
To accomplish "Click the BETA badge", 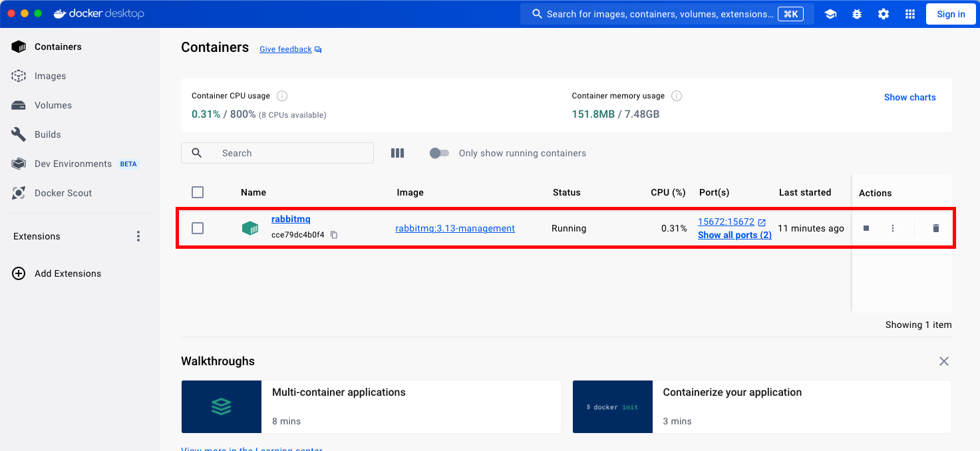I will click(128, 164).
